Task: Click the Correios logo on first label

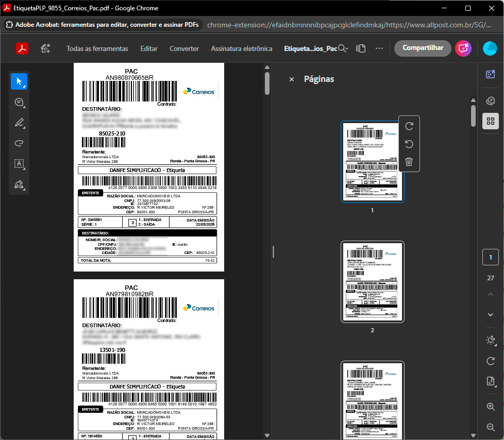Action: (x=198, y=92)
